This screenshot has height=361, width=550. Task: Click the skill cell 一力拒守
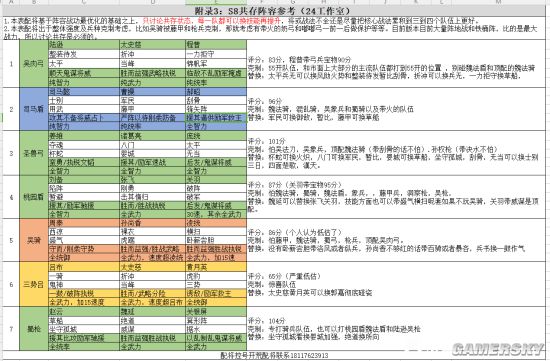(x=216, y=54)
